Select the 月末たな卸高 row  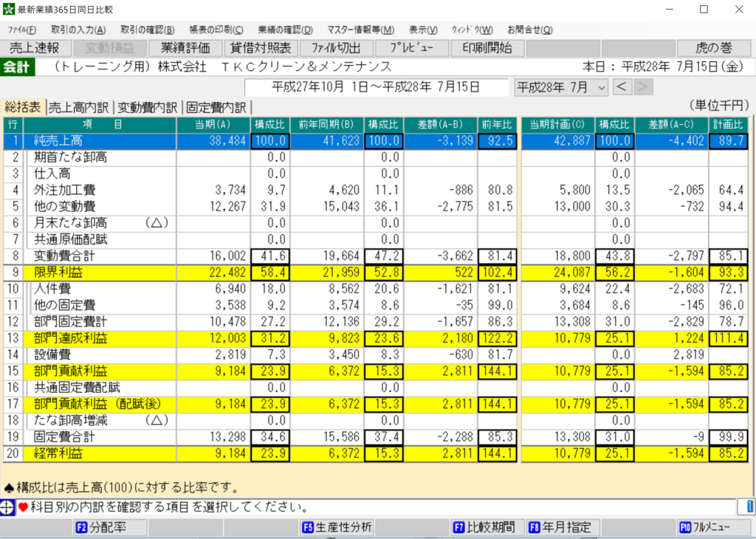click(x=376, y=223)
